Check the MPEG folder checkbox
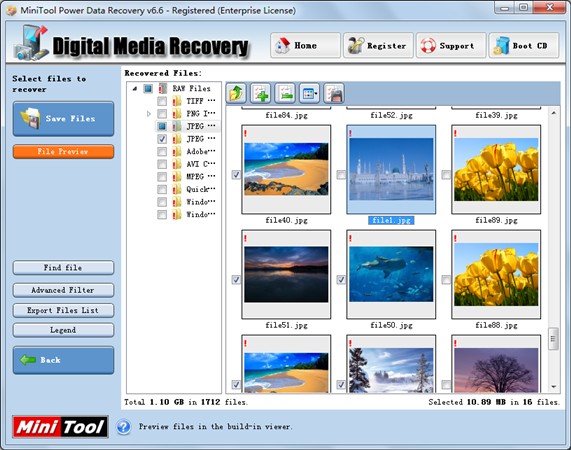Screen dimensions: 571x450 162,177
